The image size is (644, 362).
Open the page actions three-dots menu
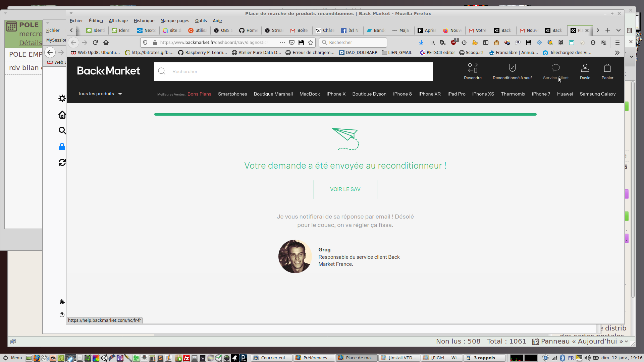click(282, 43)
